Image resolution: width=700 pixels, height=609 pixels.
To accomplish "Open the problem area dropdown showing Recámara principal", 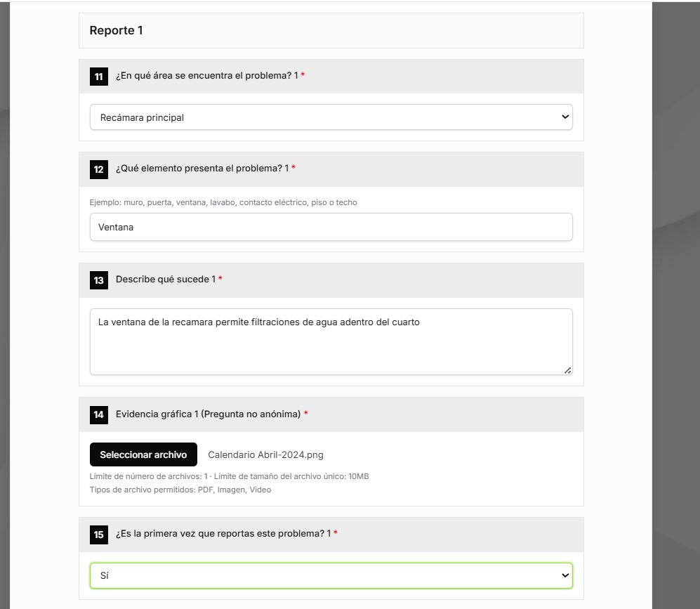I will pos(331,117).
